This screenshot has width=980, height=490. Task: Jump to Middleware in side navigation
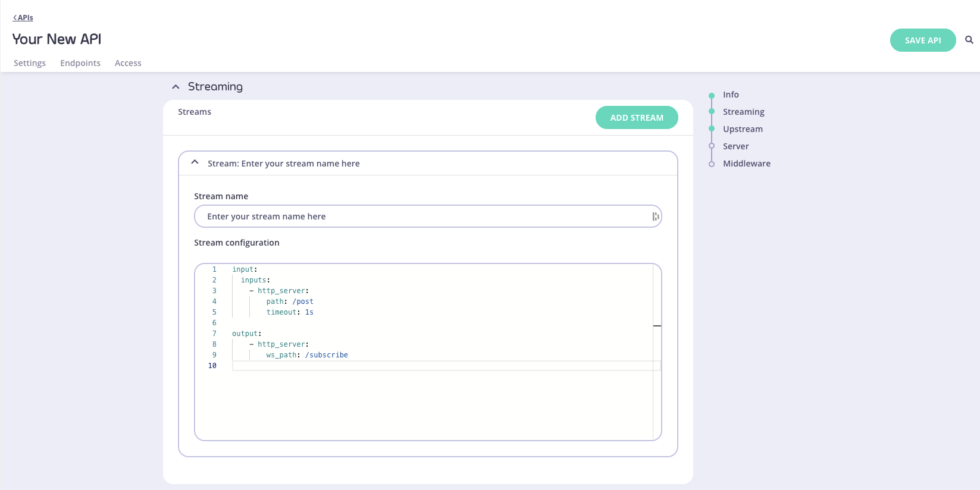(x=747, y=164)
